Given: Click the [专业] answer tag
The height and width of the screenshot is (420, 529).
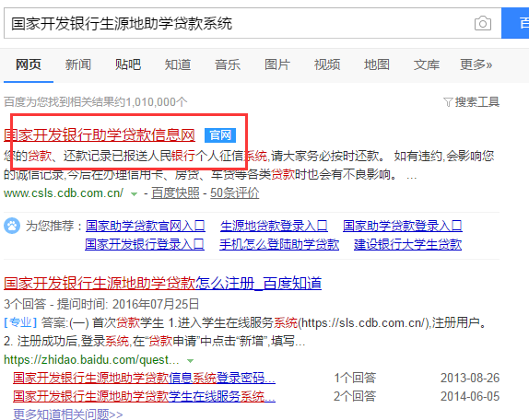Looking at the screenshot, I should 20,322.
